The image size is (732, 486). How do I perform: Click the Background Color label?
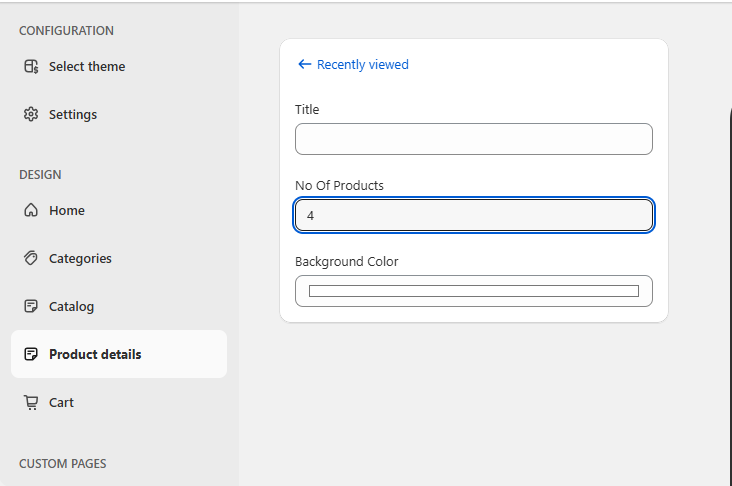347,261
